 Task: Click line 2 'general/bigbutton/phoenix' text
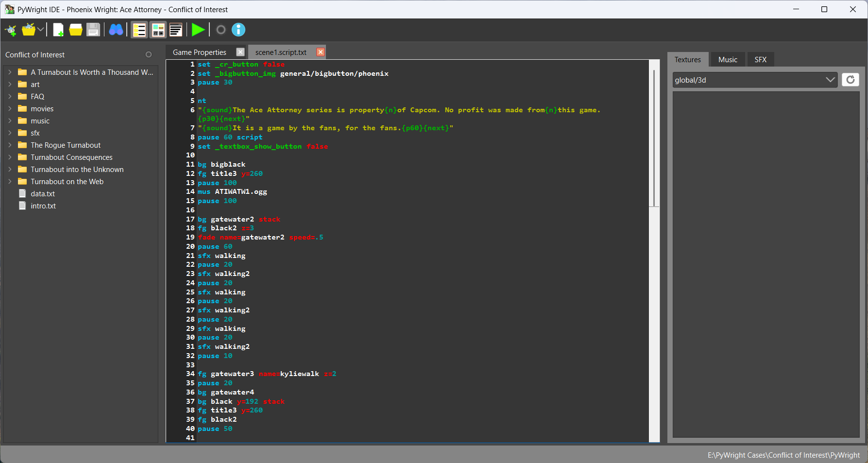[334, 74]
